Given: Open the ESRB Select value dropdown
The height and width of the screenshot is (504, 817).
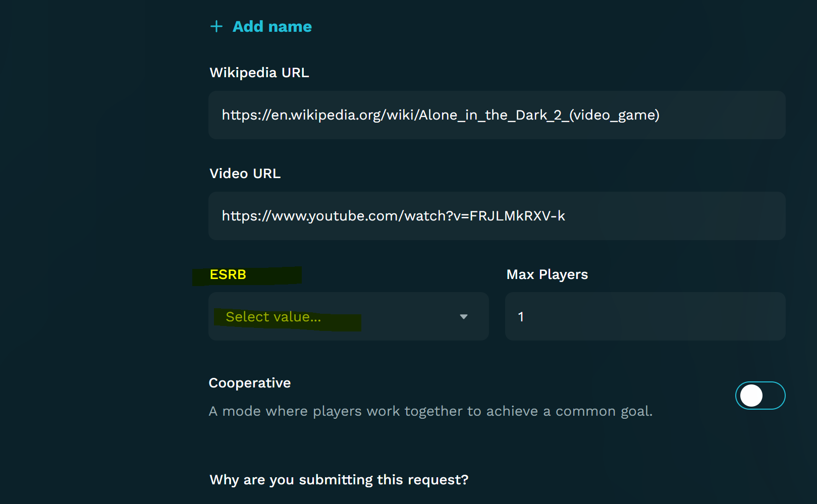Looking at the screenshot, I should [348, 316].
